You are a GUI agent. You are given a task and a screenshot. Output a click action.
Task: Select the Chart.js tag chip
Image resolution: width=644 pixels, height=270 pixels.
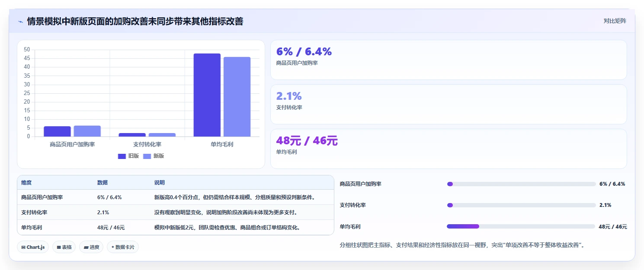coord(33,247)
